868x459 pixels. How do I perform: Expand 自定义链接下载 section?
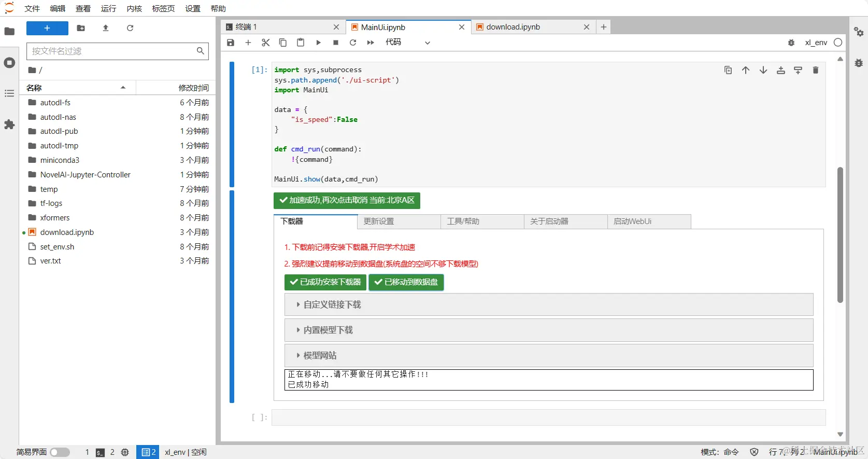(x=549, y=304)
